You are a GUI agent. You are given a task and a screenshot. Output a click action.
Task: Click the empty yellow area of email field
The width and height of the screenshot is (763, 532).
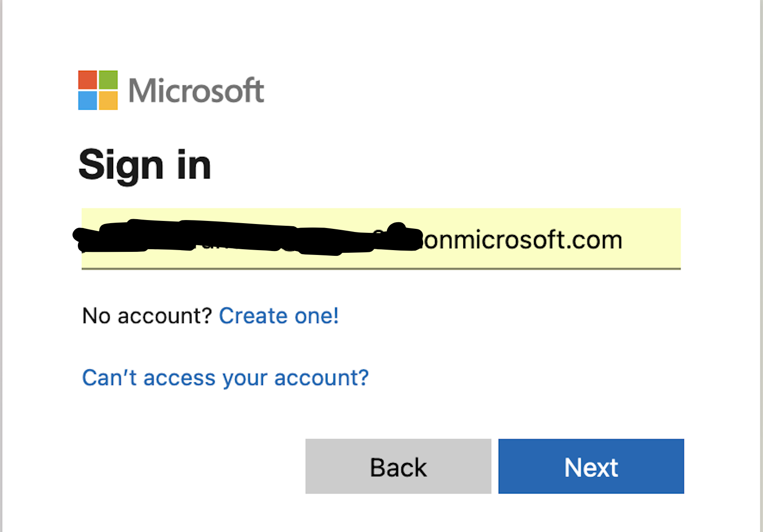652,239
